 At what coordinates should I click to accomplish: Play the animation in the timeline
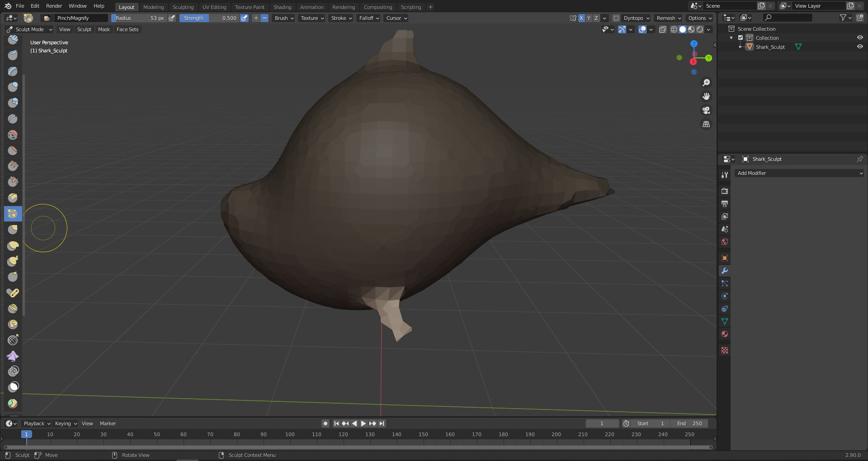[x=363, y=423]
